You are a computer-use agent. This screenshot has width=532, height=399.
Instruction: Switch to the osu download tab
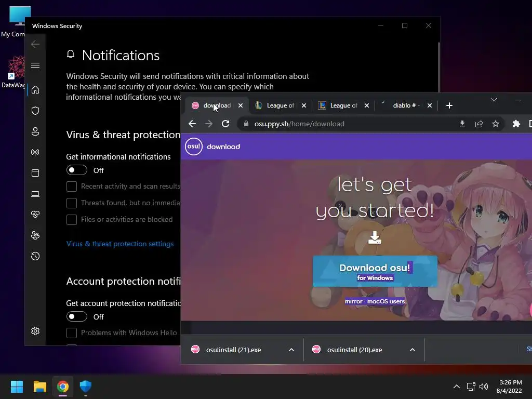[x=217, y=105]
